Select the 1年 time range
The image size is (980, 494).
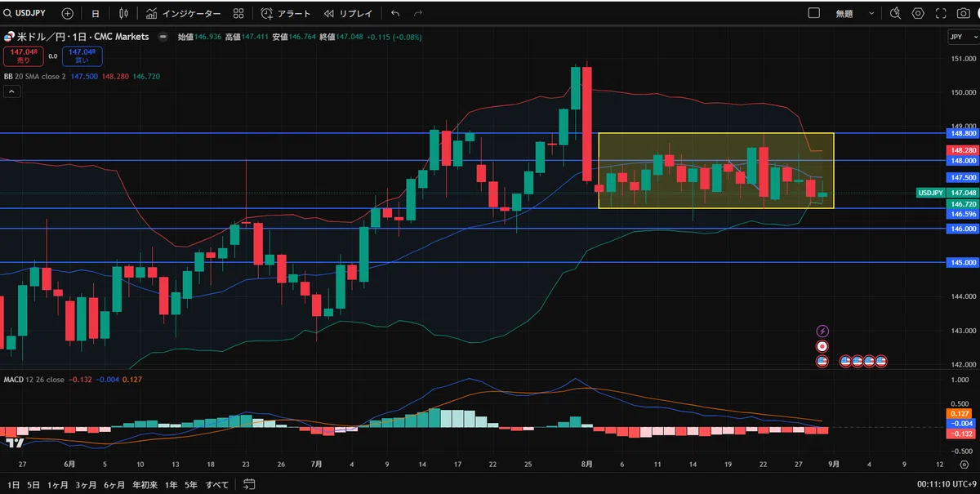(x=171, y=484)
